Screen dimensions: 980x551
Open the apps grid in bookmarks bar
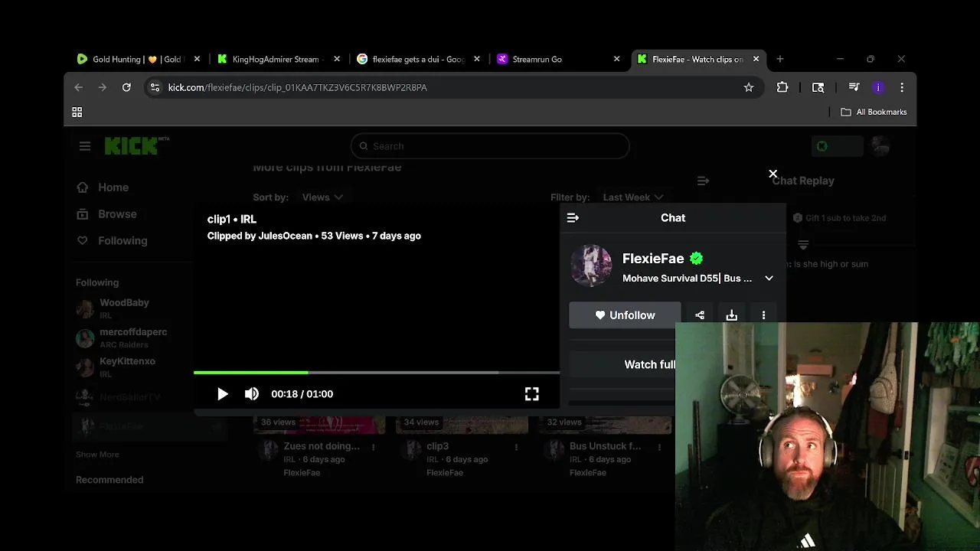click(x=77, y=112)
